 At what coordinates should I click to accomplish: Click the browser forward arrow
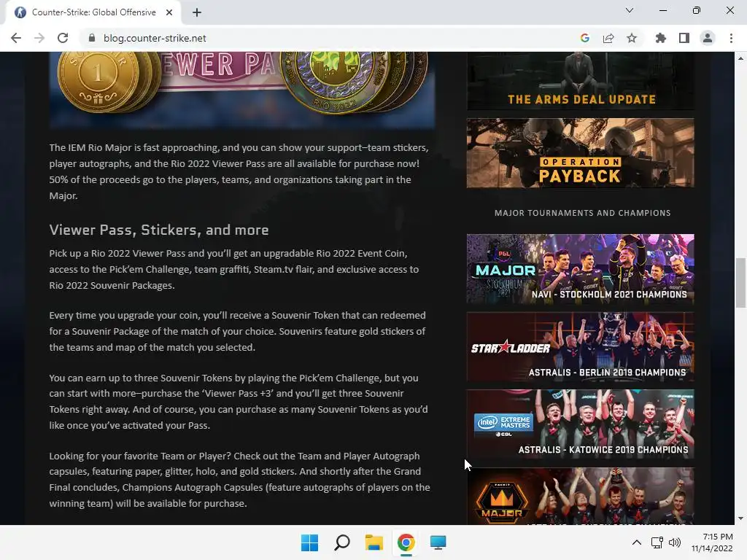39,38
